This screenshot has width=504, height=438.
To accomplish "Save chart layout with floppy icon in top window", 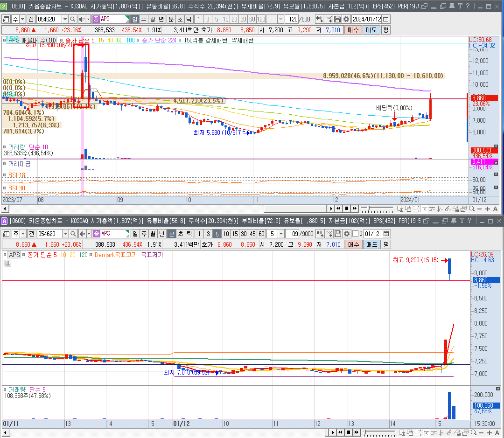I will (x=337, y=19).
